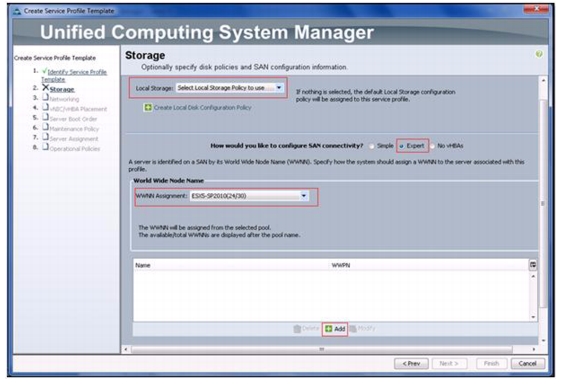Click the green help icon next to Storage heading
The width and height of the screenshot is (576, 384).
tap(539, 54)
